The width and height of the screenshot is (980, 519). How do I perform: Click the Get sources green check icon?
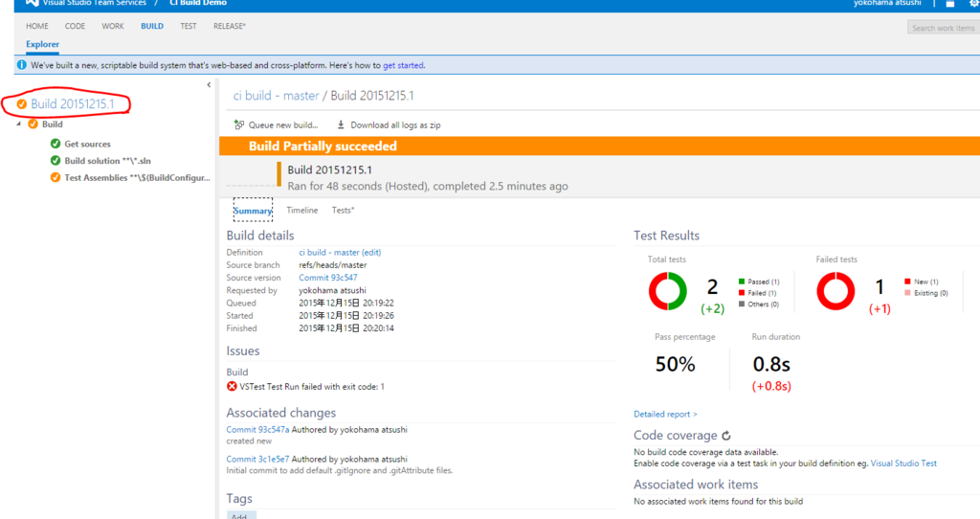[x=56, y=144]
